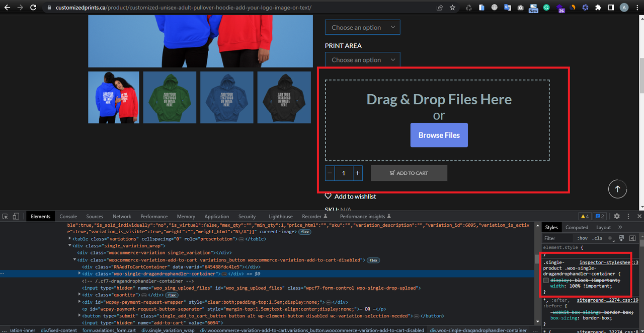
Task: Decrease quantity with the minus button
Action: click(x=330, y=173)
